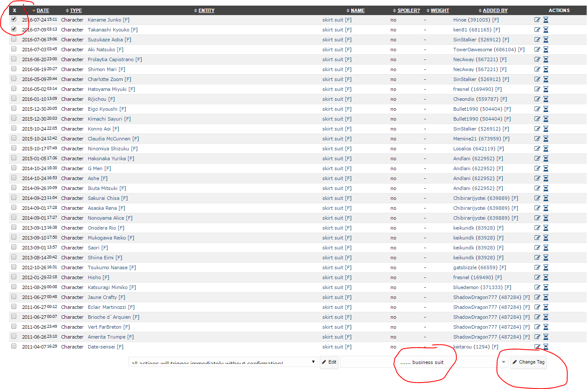Click the hourglass icon in Sakurai Chisa row

coord(546,198)
